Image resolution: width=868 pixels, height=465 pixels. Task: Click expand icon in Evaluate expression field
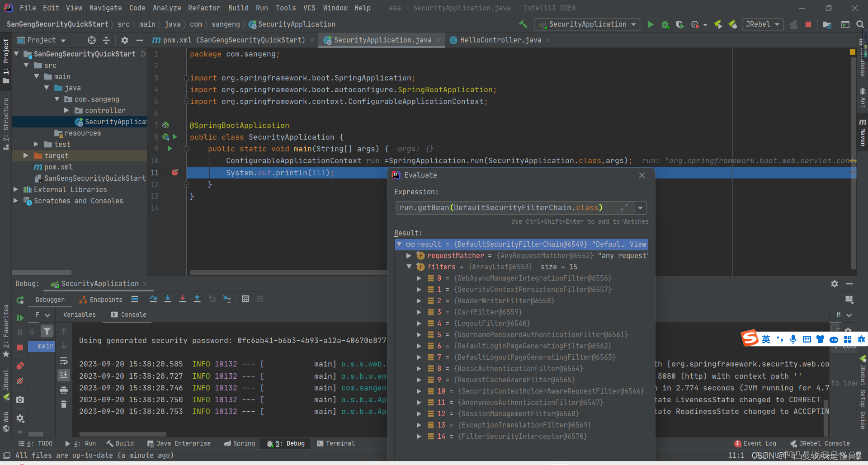pos(624,207)
